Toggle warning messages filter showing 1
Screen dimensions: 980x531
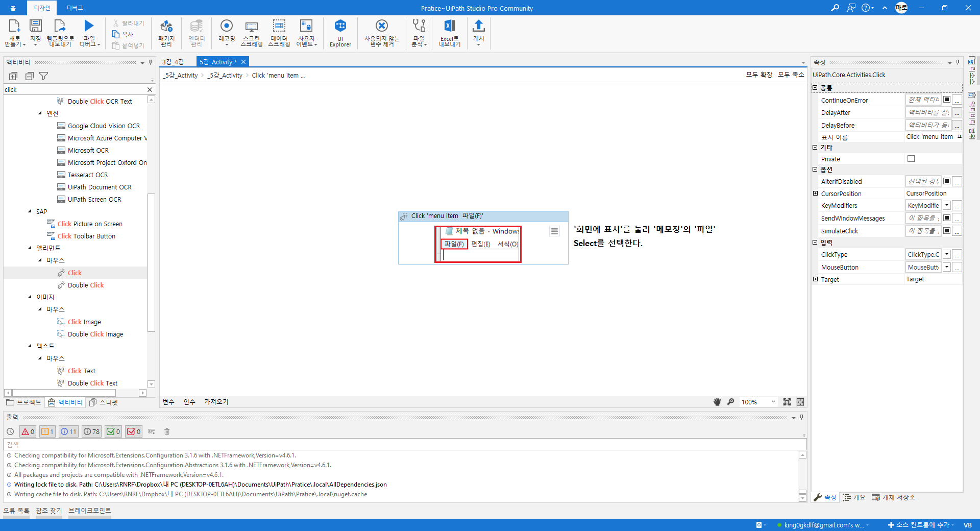pos(47,431)
